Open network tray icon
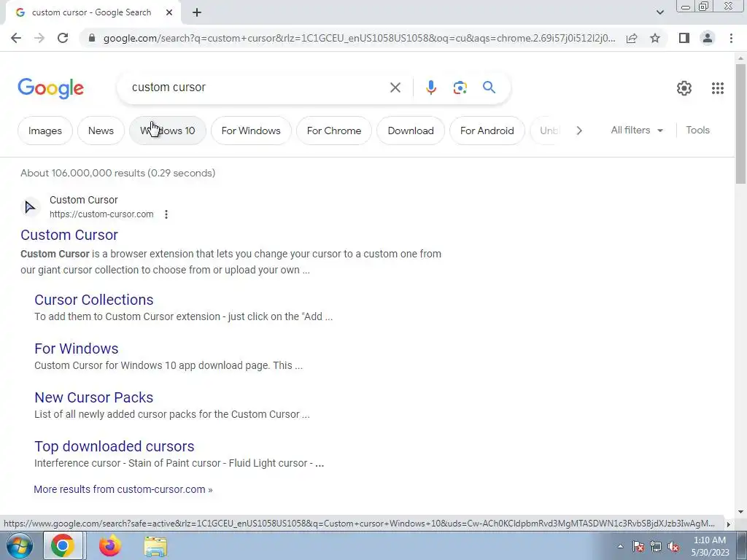 click(656, 547)
